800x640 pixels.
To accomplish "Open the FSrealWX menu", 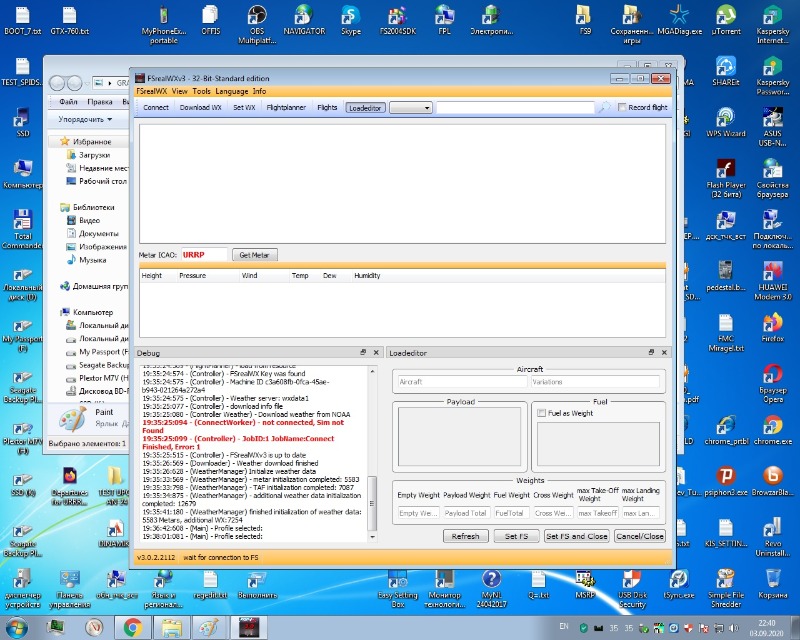I will [151, 91].
